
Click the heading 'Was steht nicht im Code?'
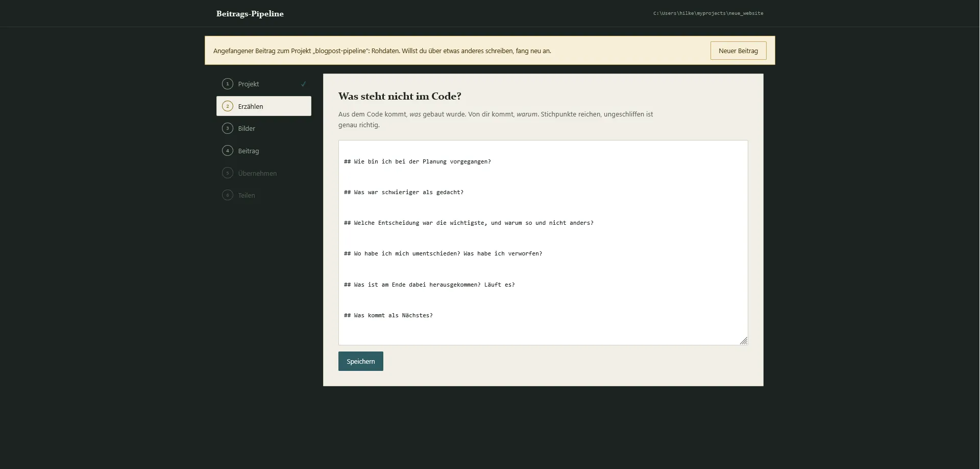pyautogui.click(x=400, y=96)
